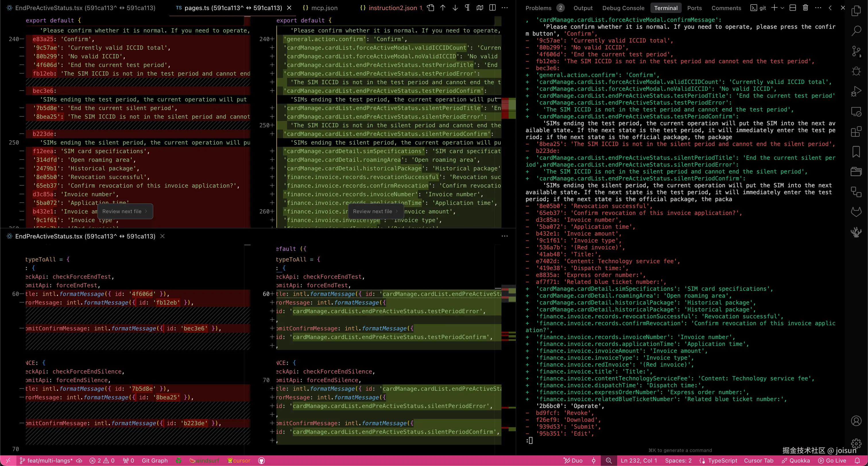Viewport: 868px width, 466px height.
Task: Open the Extensions view icon
Action: (x=856, y=132)
